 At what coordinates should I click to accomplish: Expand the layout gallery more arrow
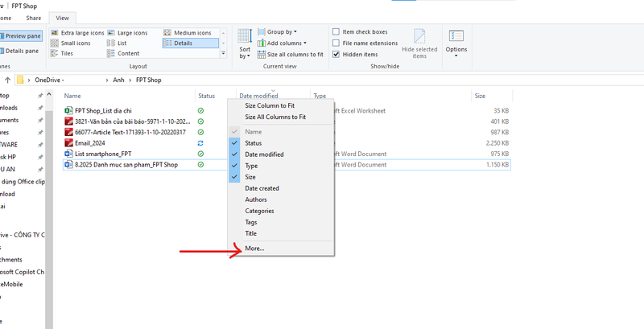tap(224, 53)
